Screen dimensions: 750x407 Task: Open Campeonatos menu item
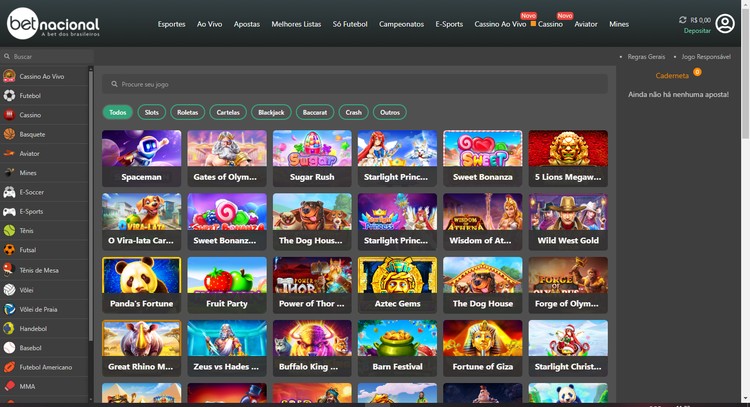(x=401, y=24)
